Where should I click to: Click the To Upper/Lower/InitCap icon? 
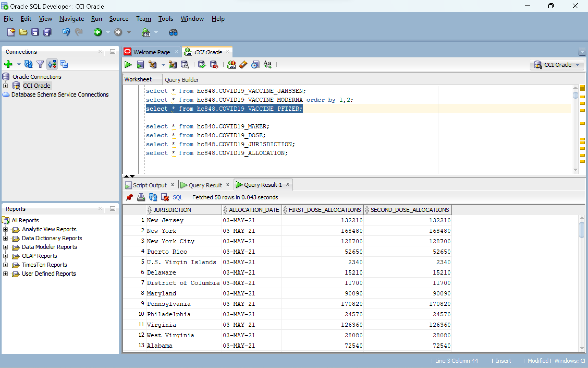click(x=267, y=64)
